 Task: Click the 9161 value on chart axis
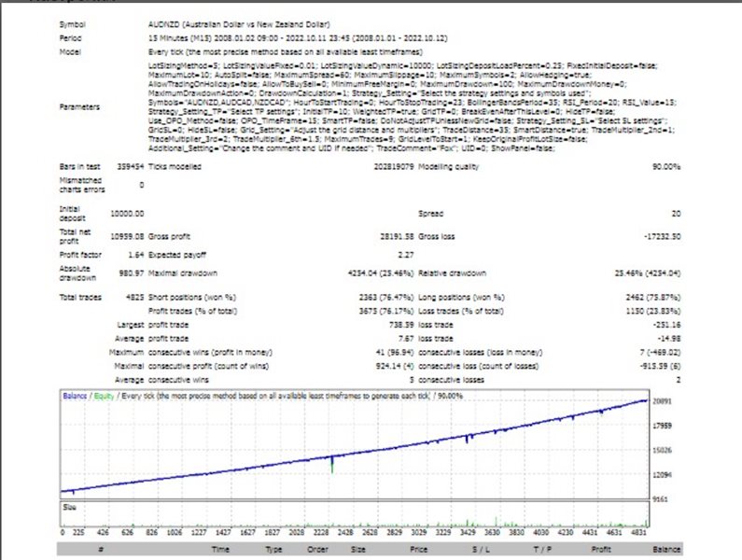tap(661, 499)
